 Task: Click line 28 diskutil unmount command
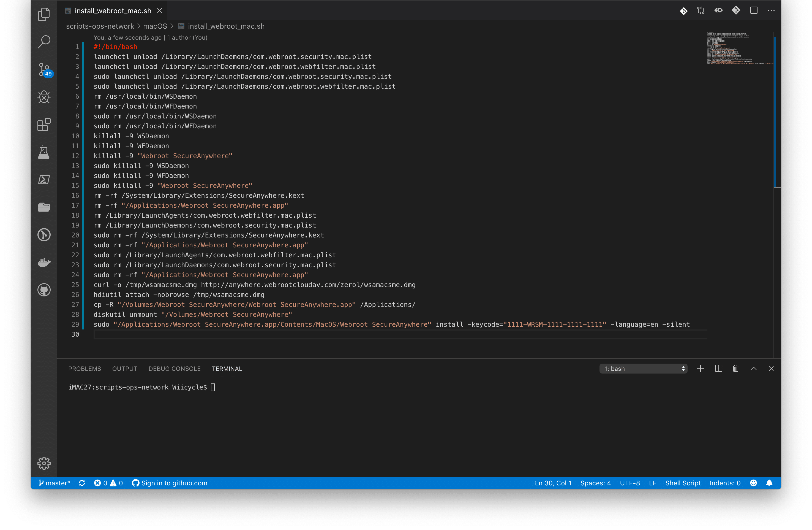[193, 315]
